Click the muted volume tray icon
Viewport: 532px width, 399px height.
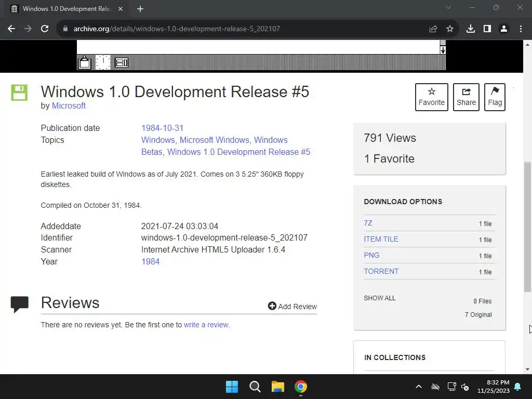point(465,387)
